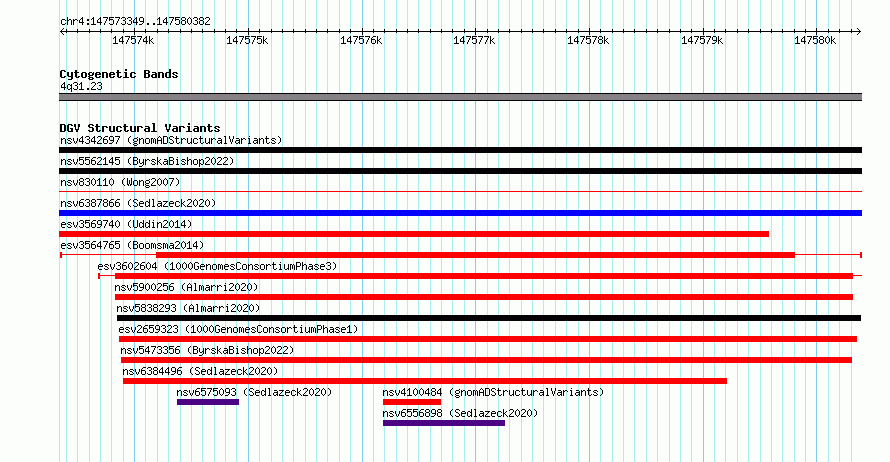Select the gray 4q31.23 cytogenetic band bar
Image resolution: width=890 pixels, height=462 pixels.
coord(460,98)
